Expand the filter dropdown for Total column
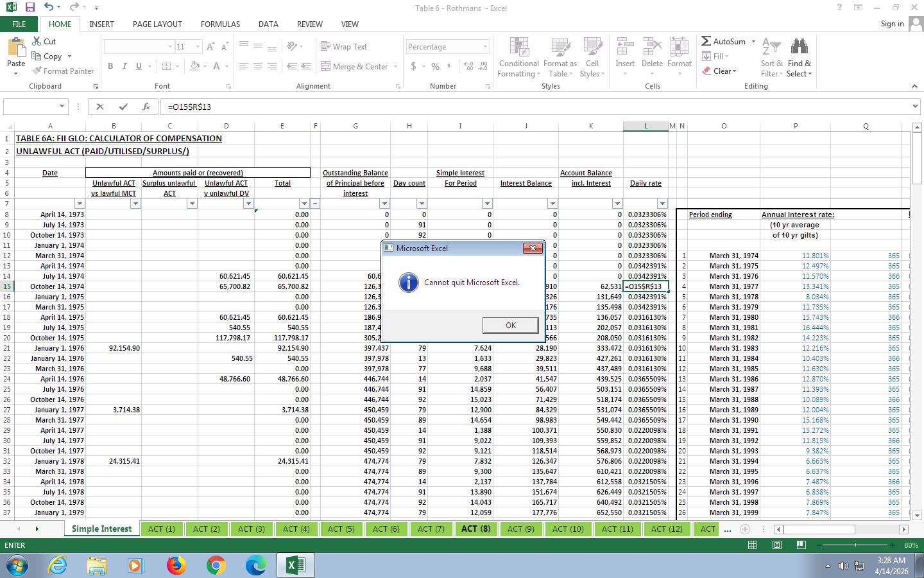The height and width of the screenshot is (578, 924). 304,204
